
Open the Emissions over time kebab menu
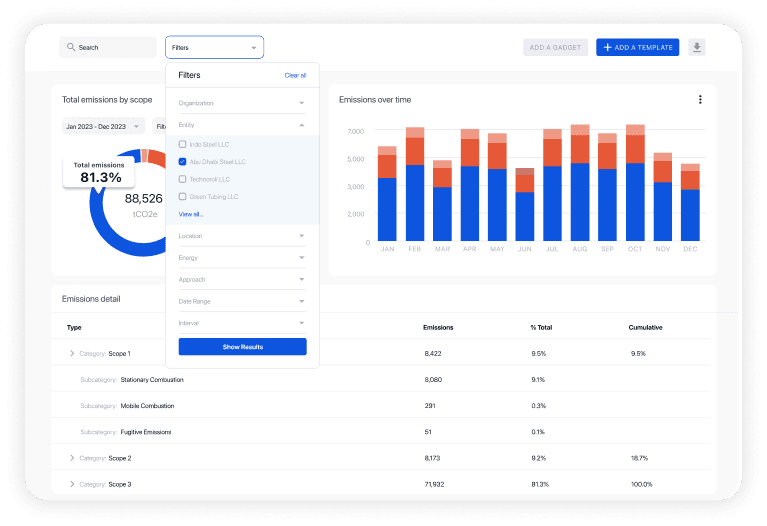point(700,99)
